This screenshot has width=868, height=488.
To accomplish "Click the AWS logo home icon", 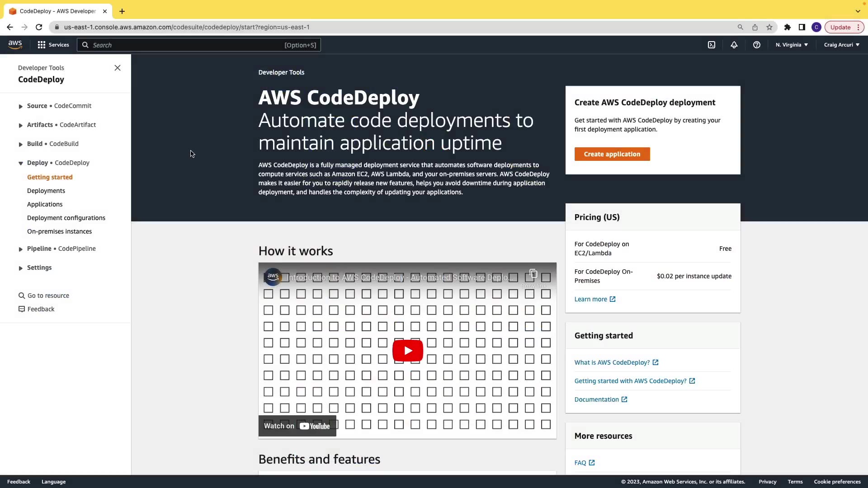I will tap(15, 44).
